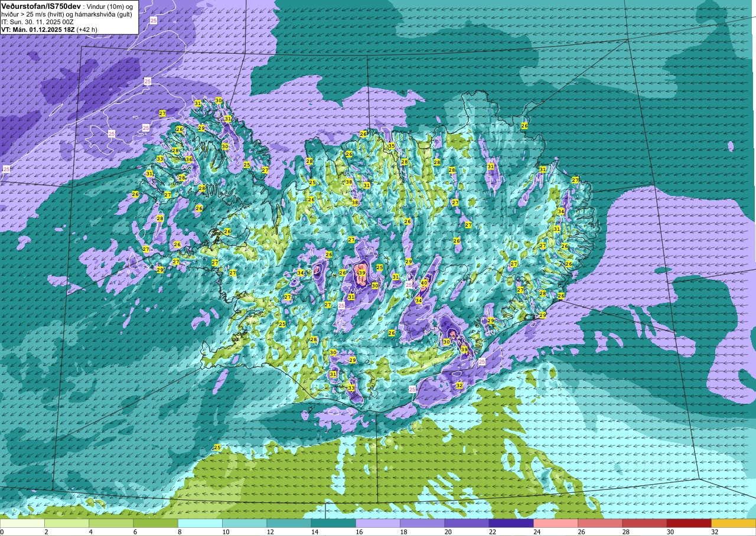Click the valid time line 'VT: Mán. 01.12.2025 18Z'

(x=37, y=29)
